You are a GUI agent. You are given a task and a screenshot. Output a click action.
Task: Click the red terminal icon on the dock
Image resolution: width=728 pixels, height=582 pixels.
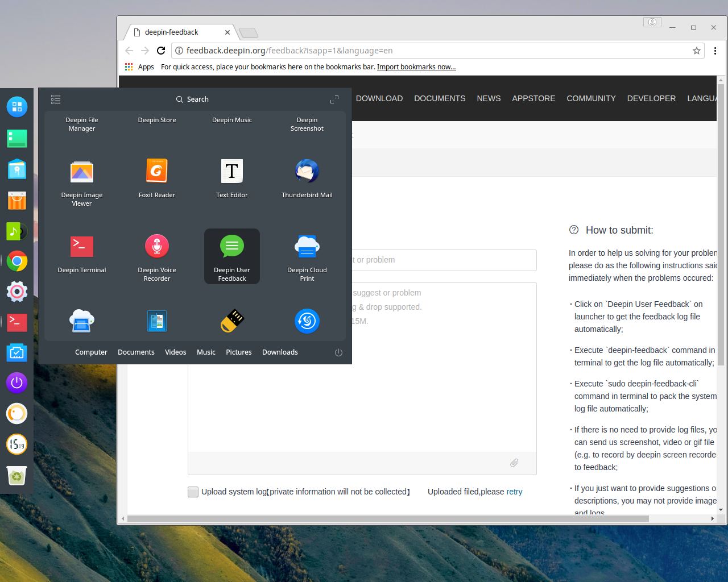(x=17, y=322)
